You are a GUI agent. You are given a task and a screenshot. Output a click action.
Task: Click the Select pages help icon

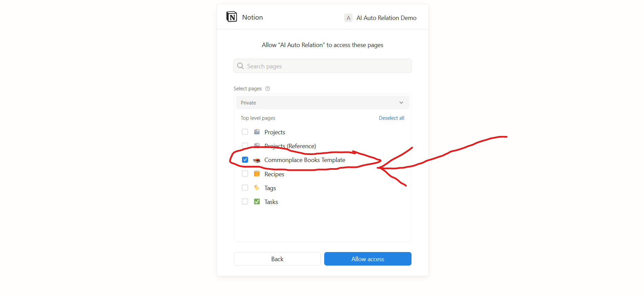267,89
